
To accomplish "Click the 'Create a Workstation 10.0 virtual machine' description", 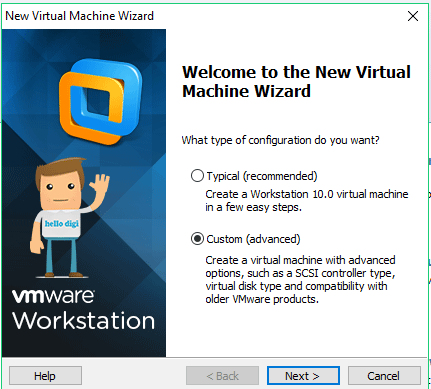I will point(307,200).
